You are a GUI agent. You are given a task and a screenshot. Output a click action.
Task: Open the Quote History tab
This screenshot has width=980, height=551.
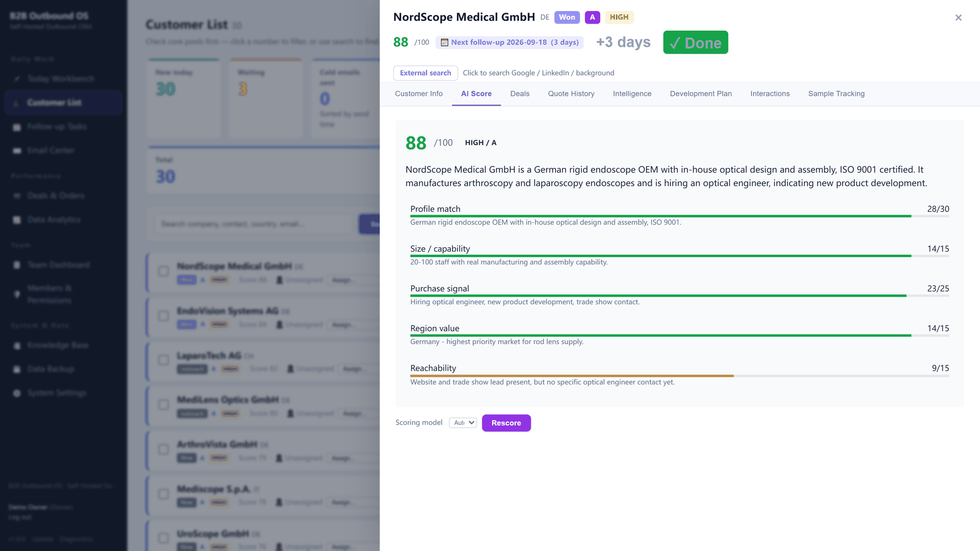click(x=571, y=94)
